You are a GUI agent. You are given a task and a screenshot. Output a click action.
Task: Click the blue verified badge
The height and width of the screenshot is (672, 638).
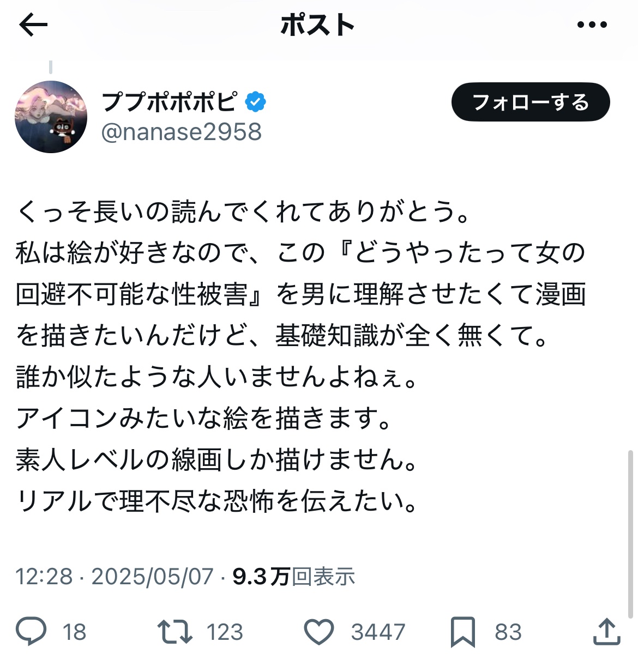point(255,102)
